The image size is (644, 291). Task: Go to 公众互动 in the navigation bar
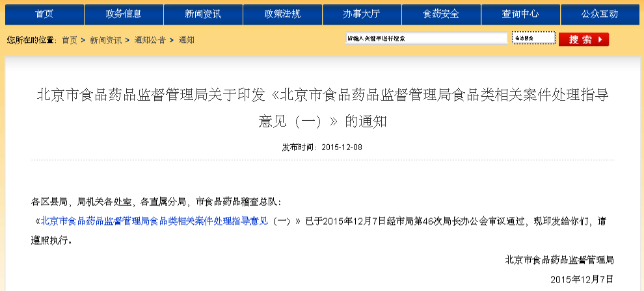[x=600, y=14]
